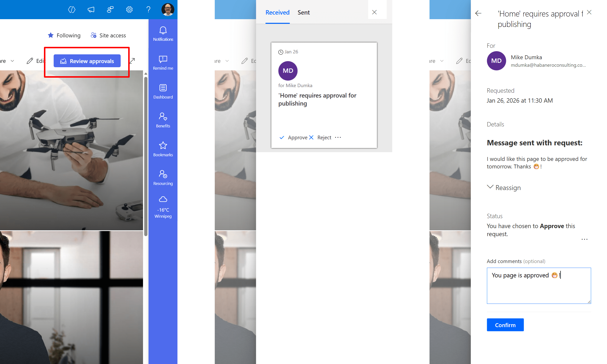Switch to the Sent tab
The width and height of the screenshot is (607, 364).
303,12
